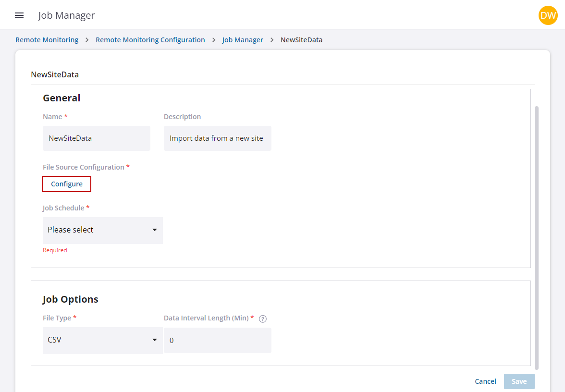Screen dimensions: 565x392
Task: Go to the Remote Monitoring breadcrumb
Action: (x=47, y=40)
